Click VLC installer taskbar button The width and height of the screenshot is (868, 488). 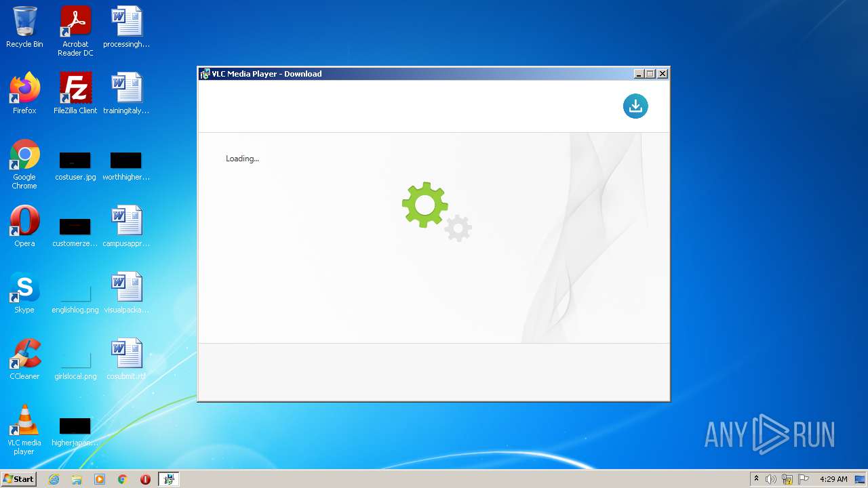pos(169,479)
